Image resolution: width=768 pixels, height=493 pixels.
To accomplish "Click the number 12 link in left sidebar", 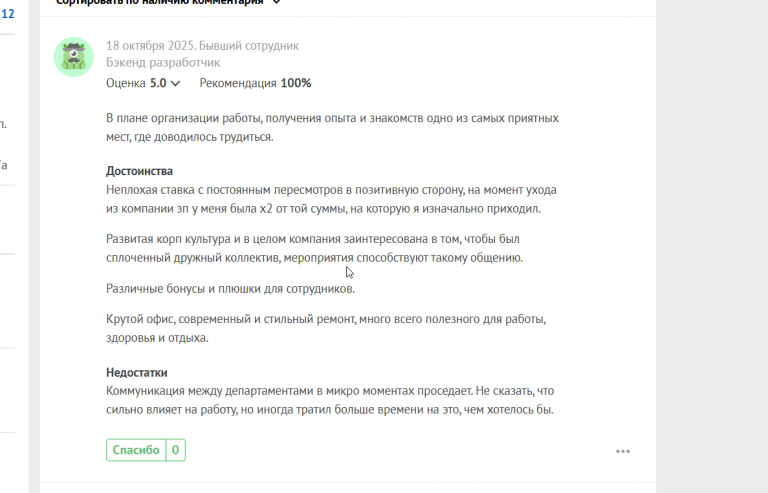I will [x=7, y=14].
